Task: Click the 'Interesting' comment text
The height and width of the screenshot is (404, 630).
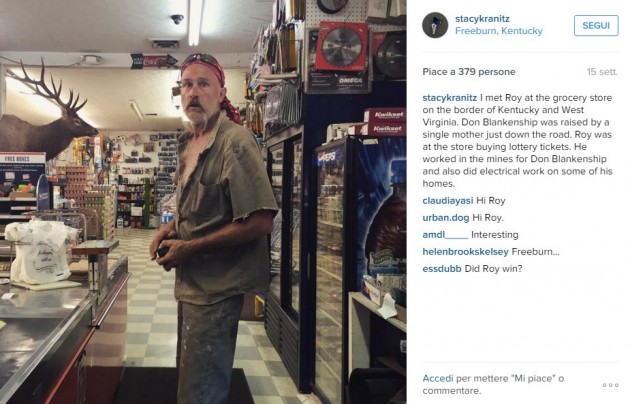Action: tap(495, 235)
